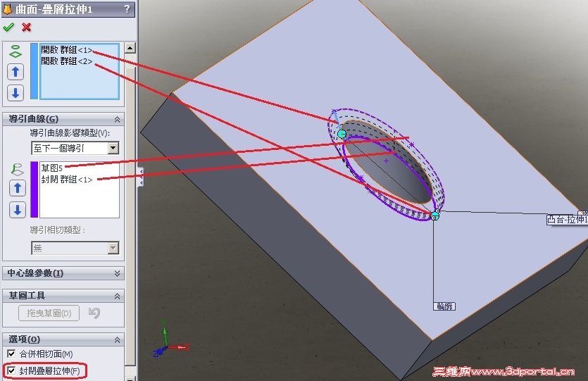Move guide curve up with arrow button
Image resolution: width=588 pixels, height=381 pixels.
tap(17, 188)
